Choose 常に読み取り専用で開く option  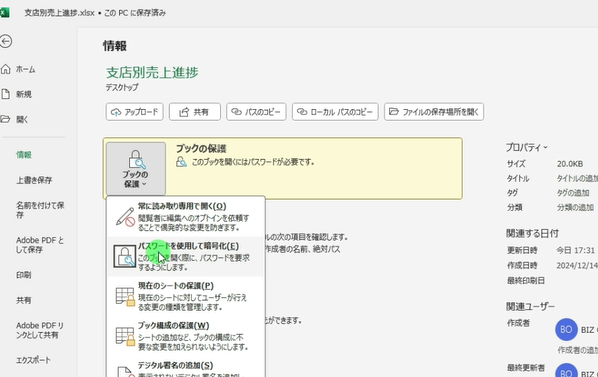tap(186, 217)
